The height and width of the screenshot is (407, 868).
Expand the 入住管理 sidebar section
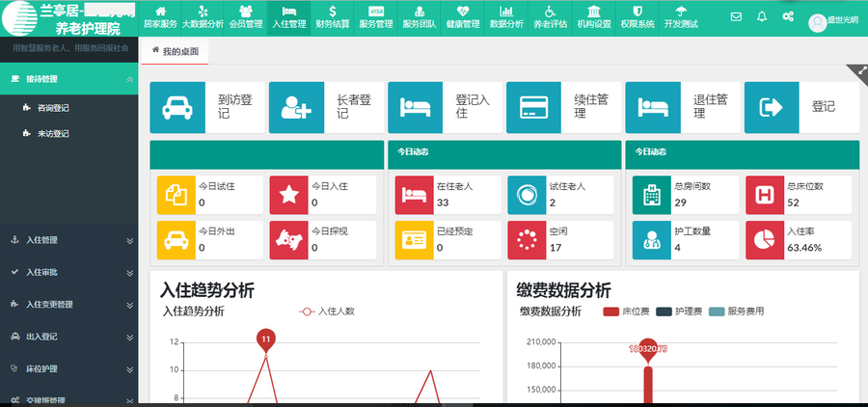(69, 240)
